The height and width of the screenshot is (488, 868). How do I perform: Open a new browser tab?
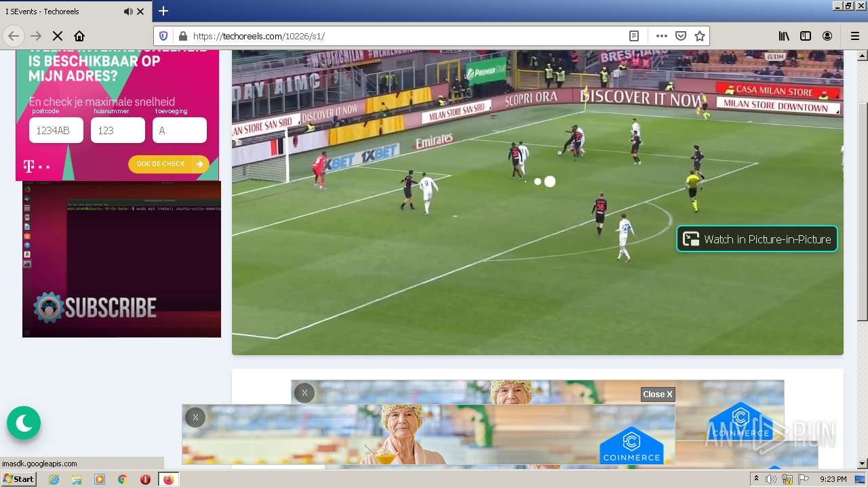[x=163, y=11]
